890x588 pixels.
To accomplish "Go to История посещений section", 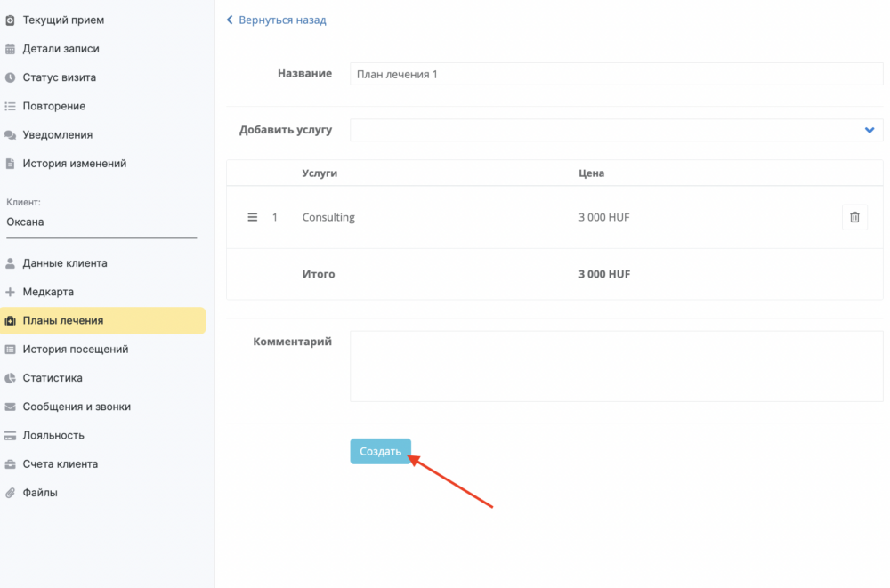I will pyautogui.click(x=75, y=349).
